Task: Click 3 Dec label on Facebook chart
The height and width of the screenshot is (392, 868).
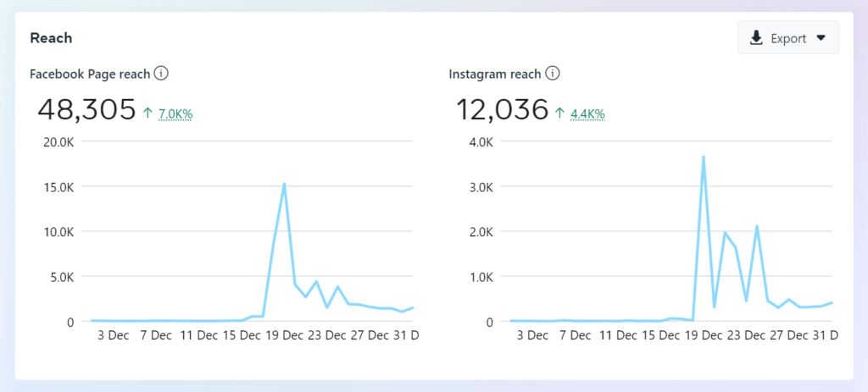Action: coord(113,335)
